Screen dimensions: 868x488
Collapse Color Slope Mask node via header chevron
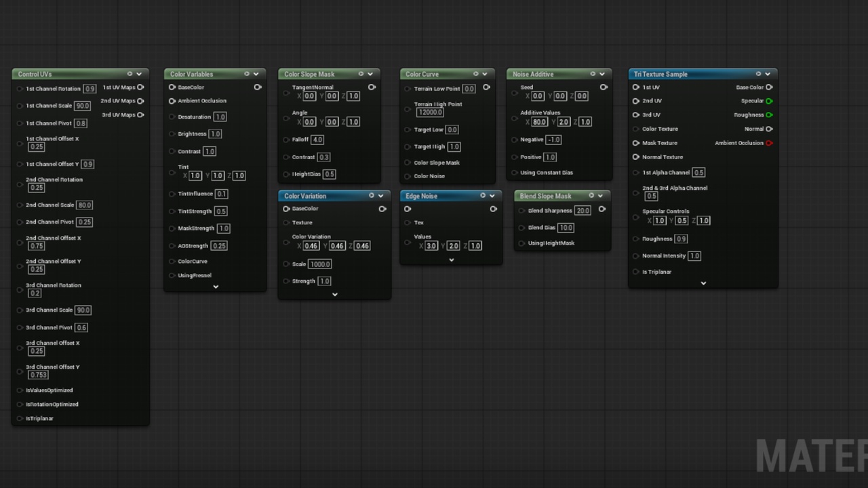coord(370,74)
